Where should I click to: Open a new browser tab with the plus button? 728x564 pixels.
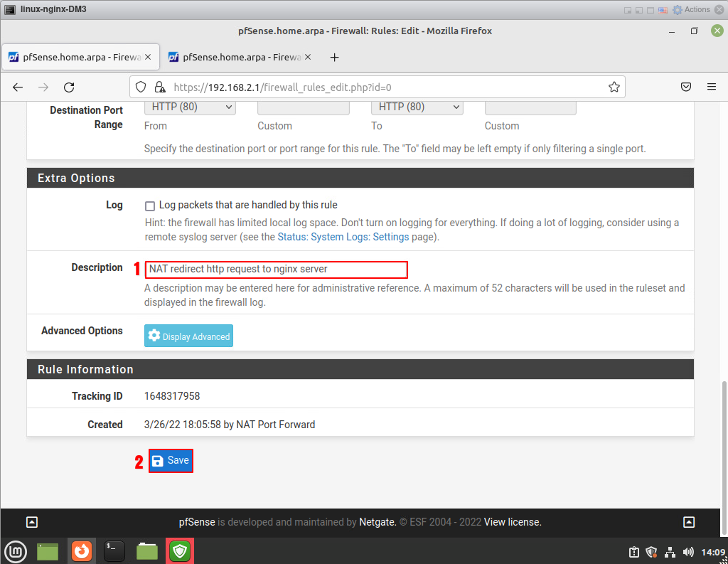point(335,57)
